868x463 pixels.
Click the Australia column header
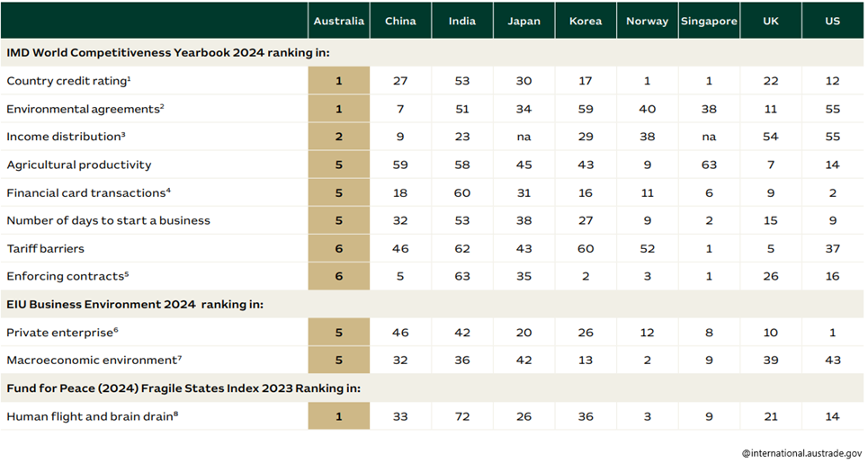pos(338,21)
